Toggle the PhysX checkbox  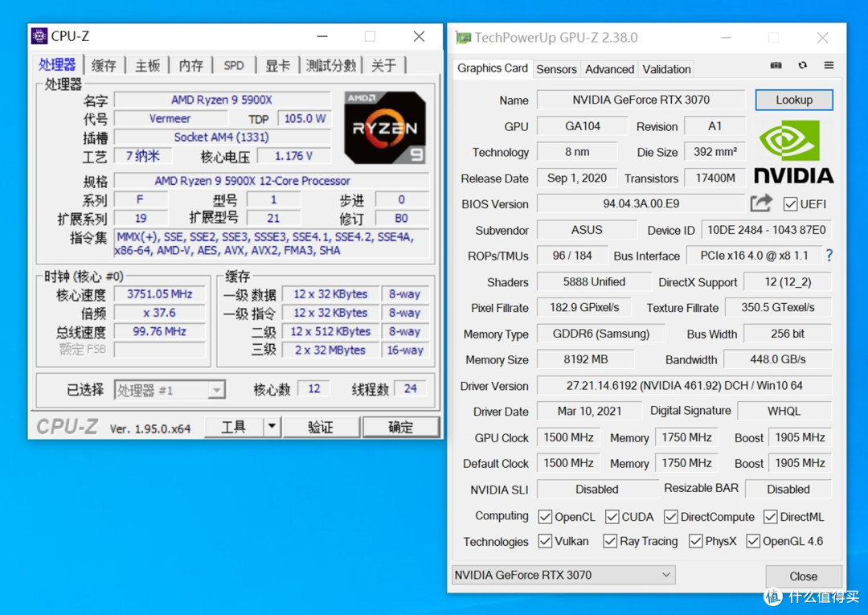[695, 541]
